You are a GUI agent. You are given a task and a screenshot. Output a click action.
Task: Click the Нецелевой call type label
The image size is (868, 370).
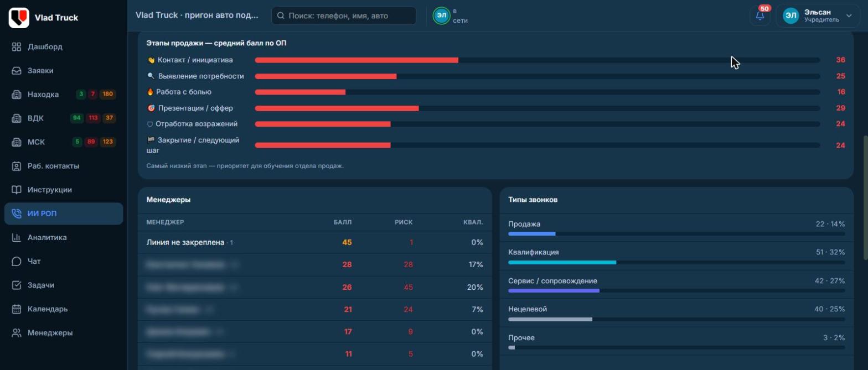pos(528,309)
